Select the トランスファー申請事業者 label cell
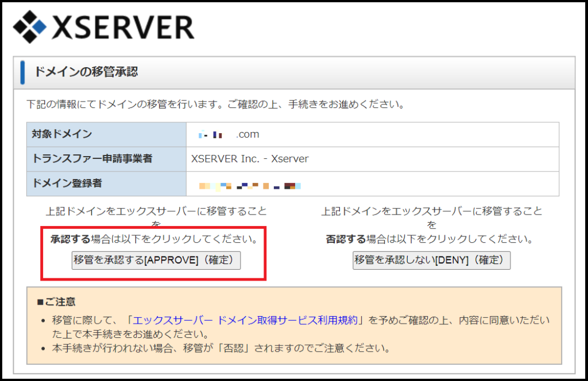 coord(106,159)
